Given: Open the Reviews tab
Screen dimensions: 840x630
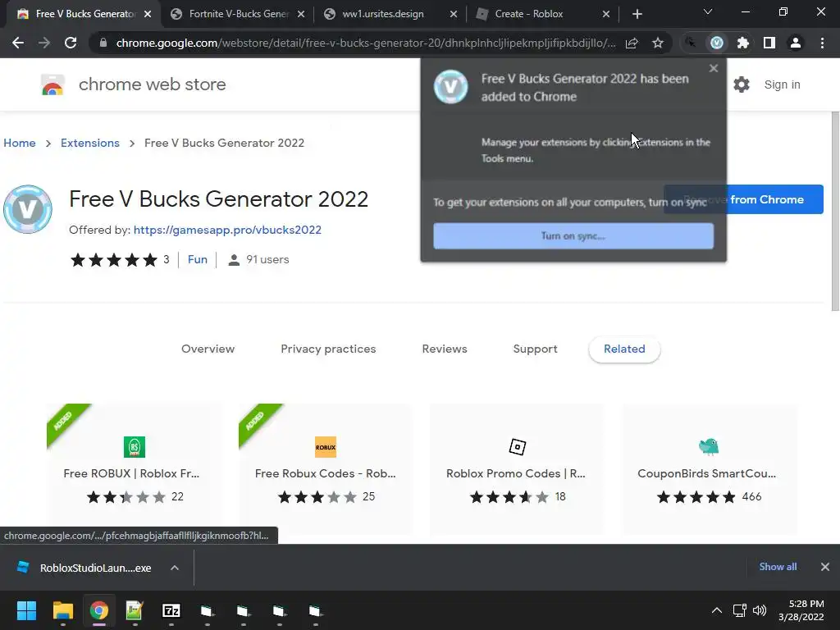Looking at the screenshot, I should [445, 349].
